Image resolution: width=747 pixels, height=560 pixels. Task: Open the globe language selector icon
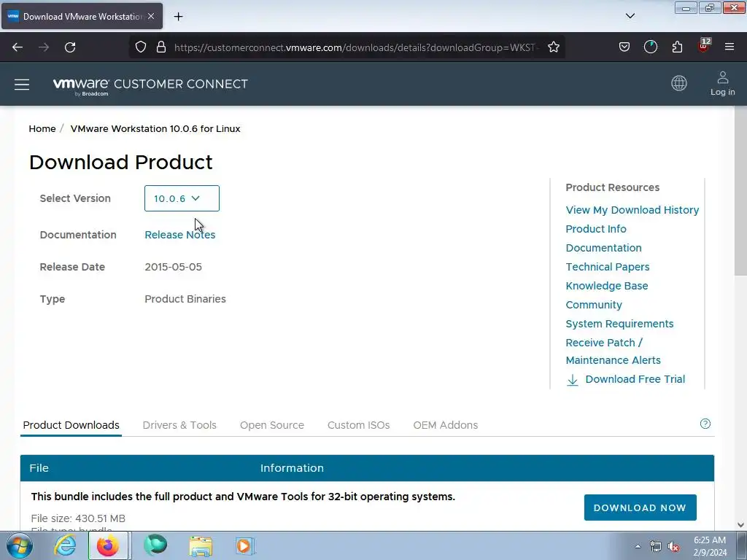679,83
